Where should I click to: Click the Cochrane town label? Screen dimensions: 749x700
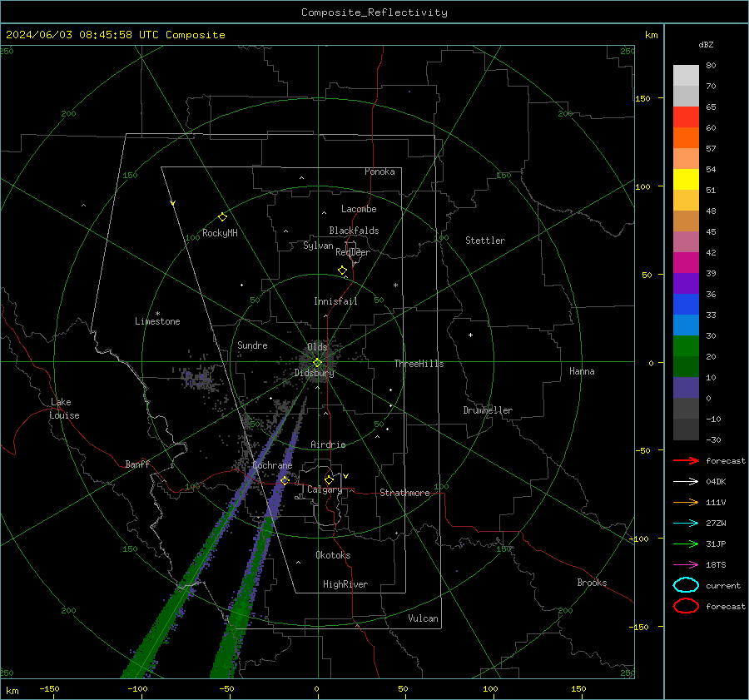272,465
